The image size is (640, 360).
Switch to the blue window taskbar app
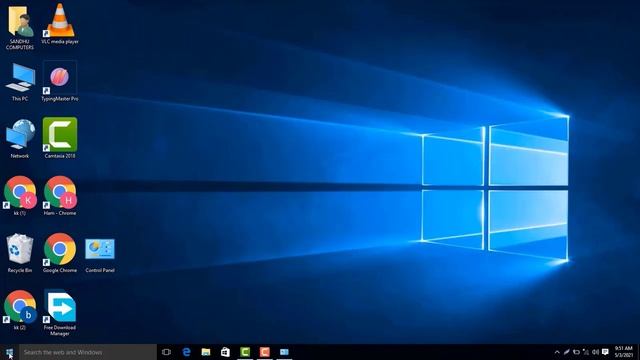(x=284, y=352)
